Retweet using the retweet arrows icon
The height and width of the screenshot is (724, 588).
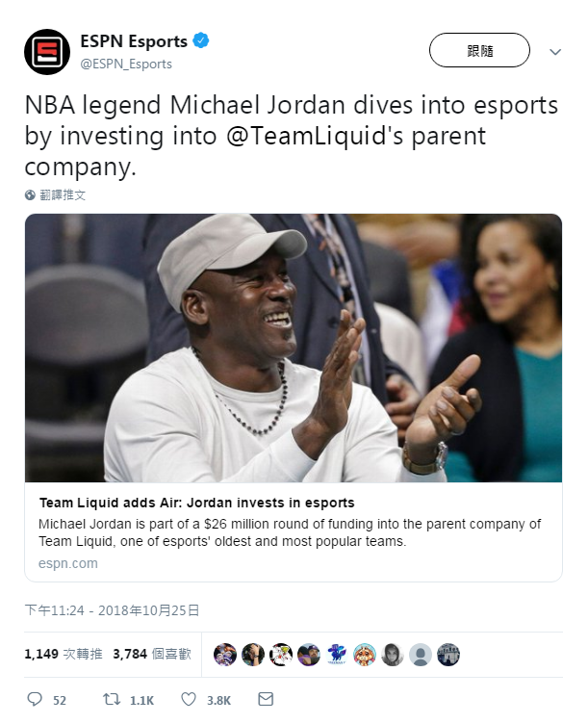(x=113, y=699)
